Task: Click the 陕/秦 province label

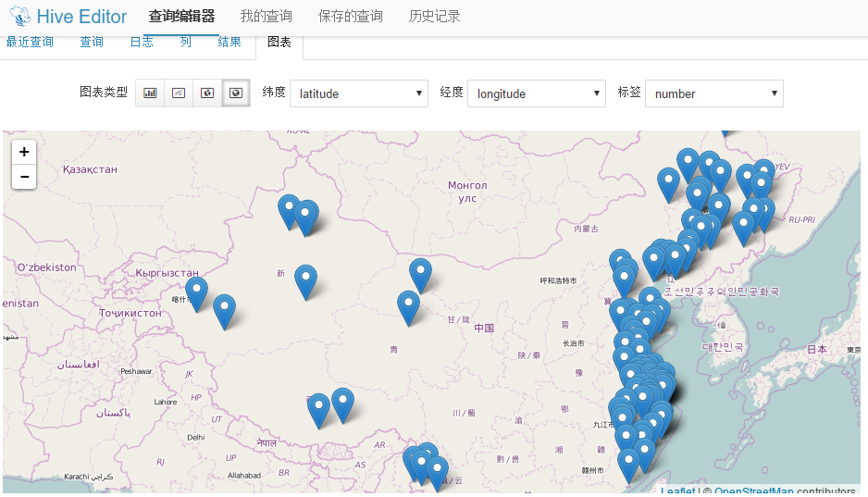Action: pyautogui.click(x=528, y=355)
